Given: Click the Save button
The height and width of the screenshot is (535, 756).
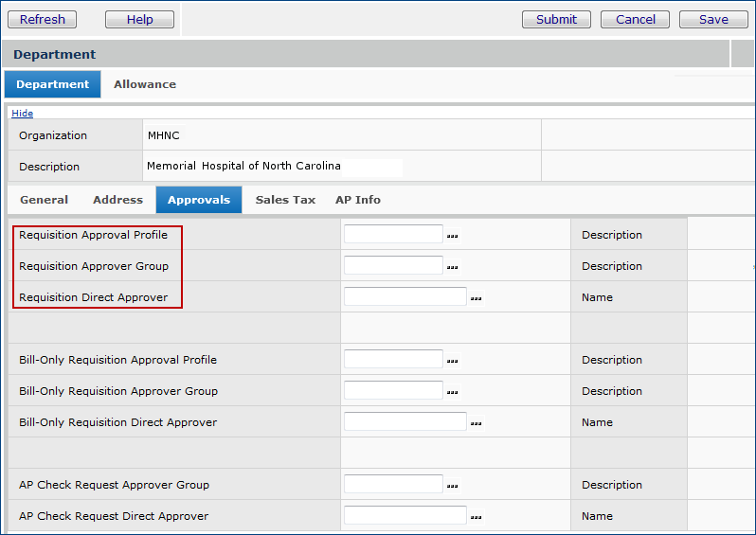Looking at the screenshot, I should tap(713, 19).
